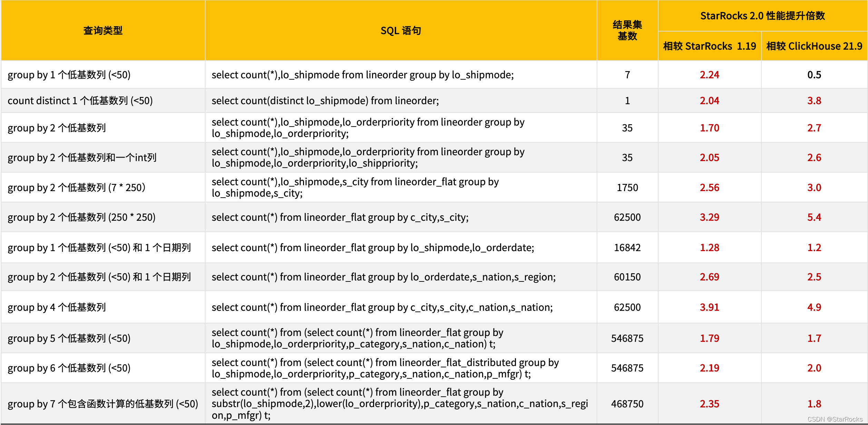Click the SQL 语句 column header
Viewport: 868px width, 425px height.
(x=401, y=31)
